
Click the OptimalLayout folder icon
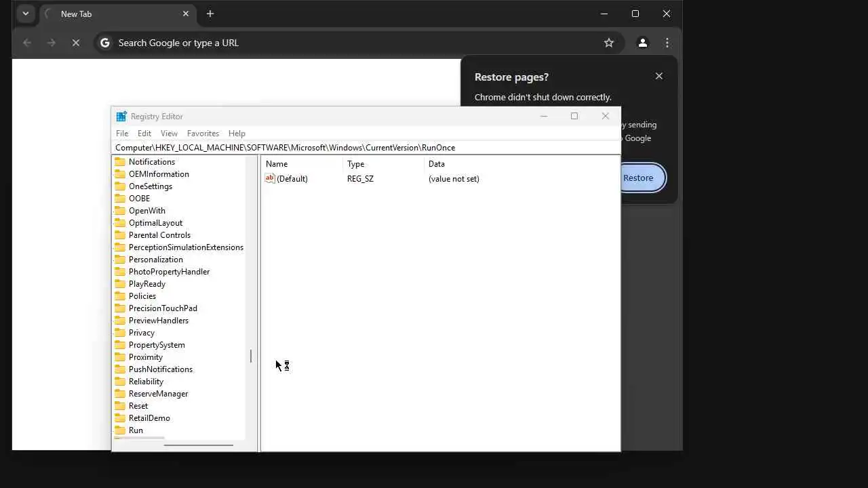pos(120,223)
